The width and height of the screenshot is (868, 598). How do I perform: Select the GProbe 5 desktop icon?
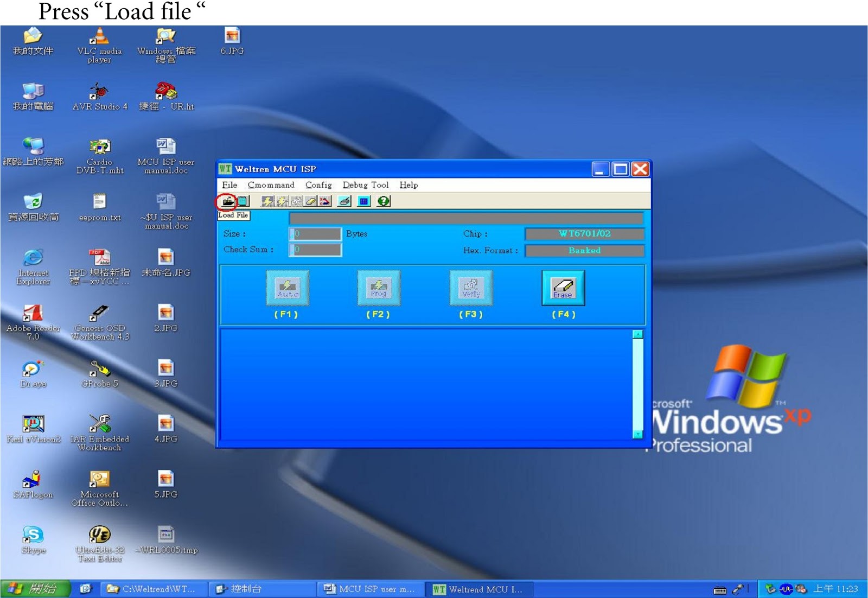99,373
